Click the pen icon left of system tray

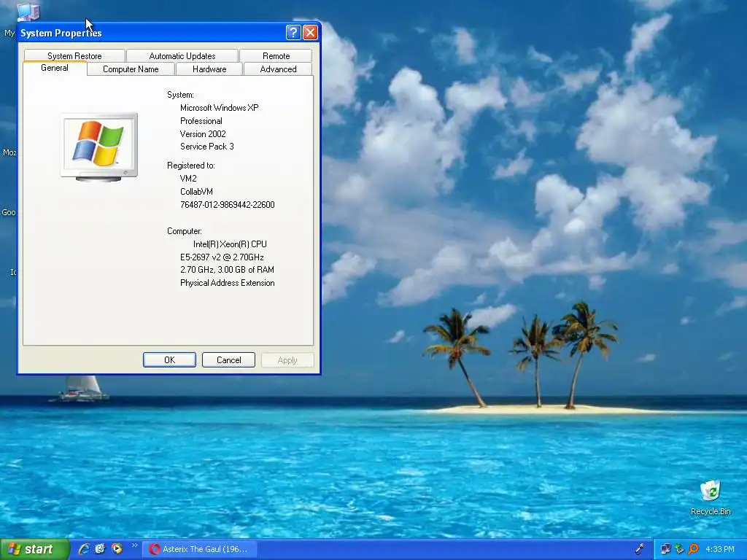[x=640, y=549]
